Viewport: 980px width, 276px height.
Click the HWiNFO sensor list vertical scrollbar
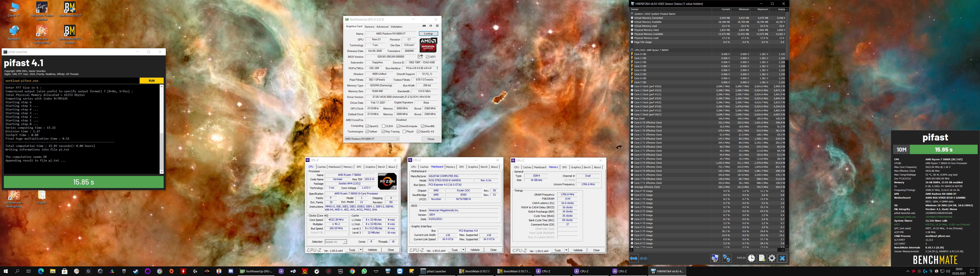click(x=787, y=128)
